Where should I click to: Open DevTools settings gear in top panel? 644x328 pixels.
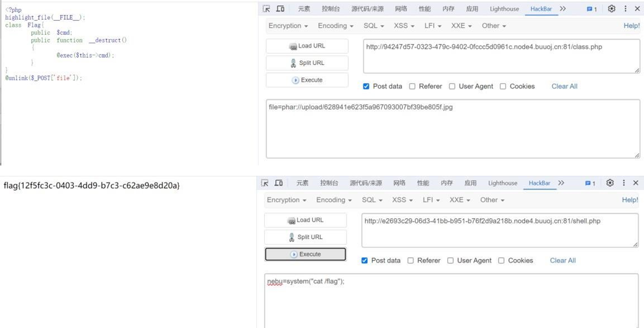pos(611,9)
